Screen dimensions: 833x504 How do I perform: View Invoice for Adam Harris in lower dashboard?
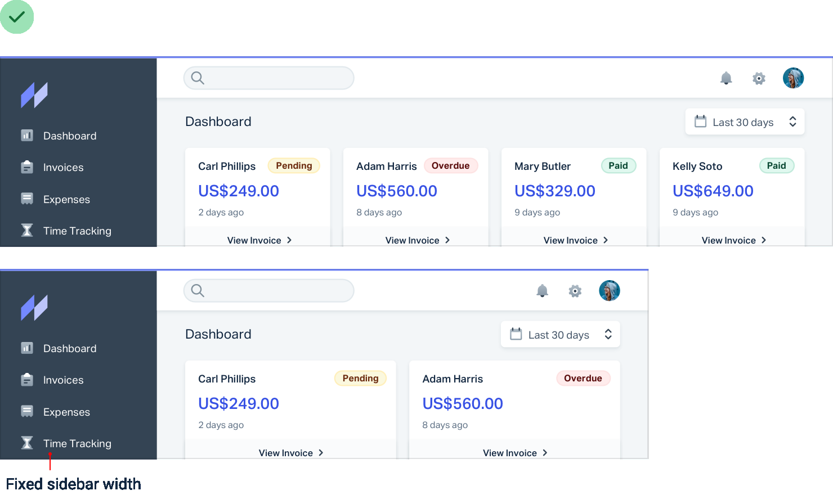click(x=515, y=453)
